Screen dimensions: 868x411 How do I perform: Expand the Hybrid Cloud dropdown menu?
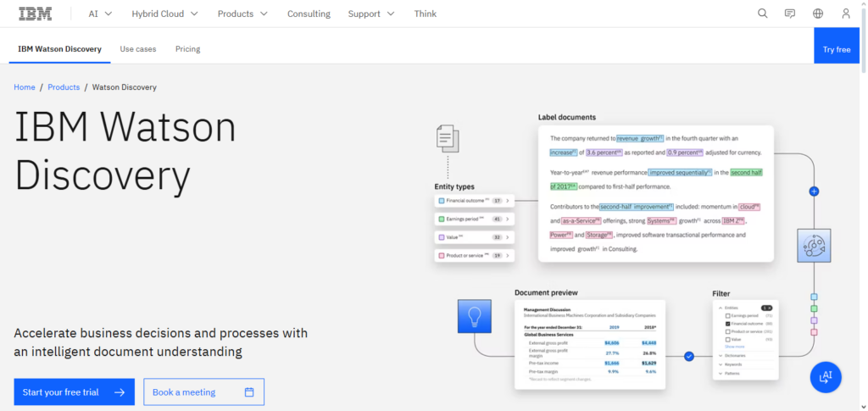coord(164,14)
